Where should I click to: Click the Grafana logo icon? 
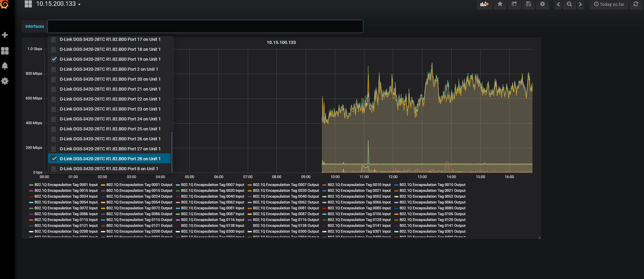point(4,4)
